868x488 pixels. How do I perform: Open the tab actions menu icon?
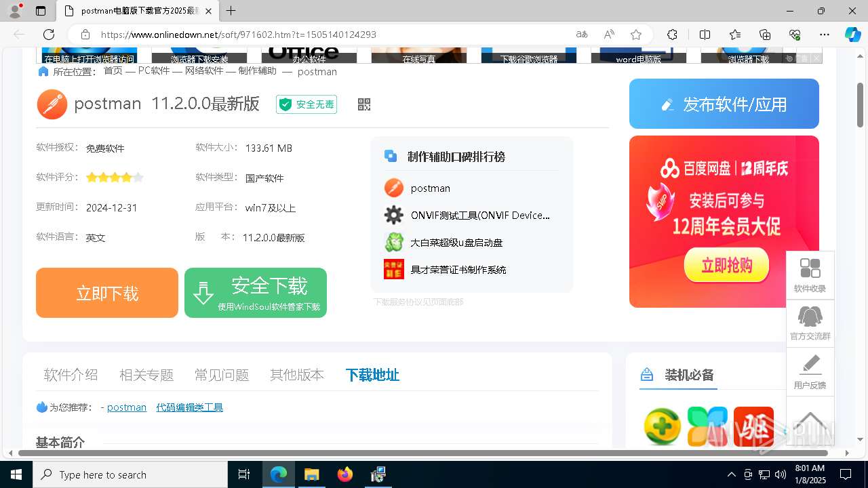point(41,11)
